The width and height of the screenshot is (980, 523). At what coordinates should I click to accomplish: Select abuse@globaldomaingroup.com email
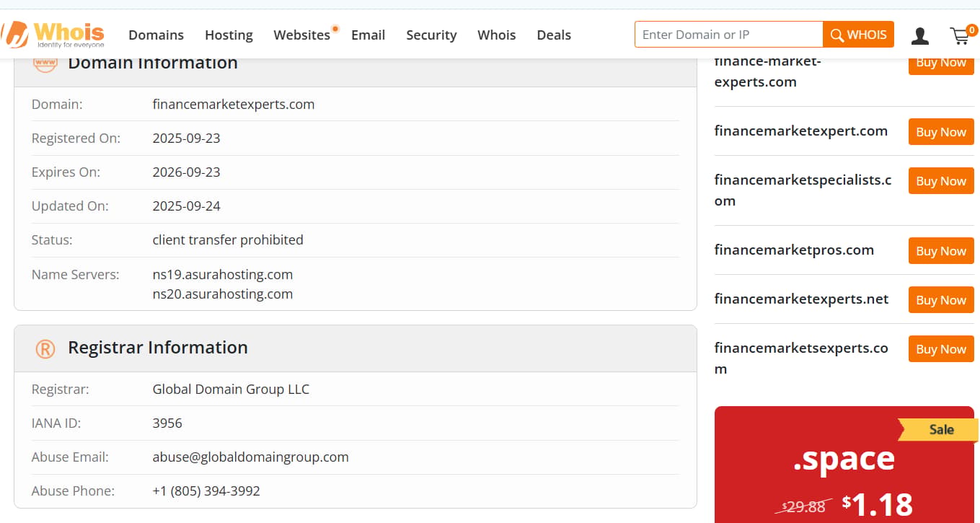[x=251, y=457]
